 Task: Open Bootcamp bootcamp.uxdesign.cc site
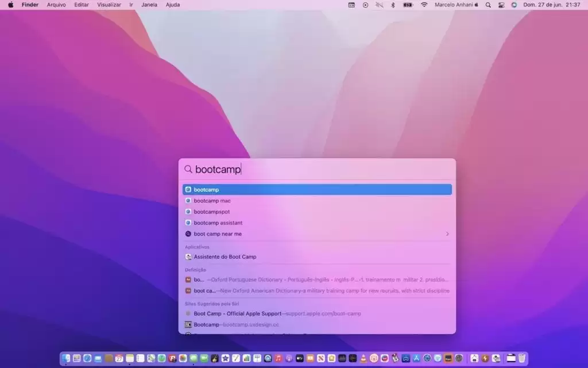click(317, 324)
